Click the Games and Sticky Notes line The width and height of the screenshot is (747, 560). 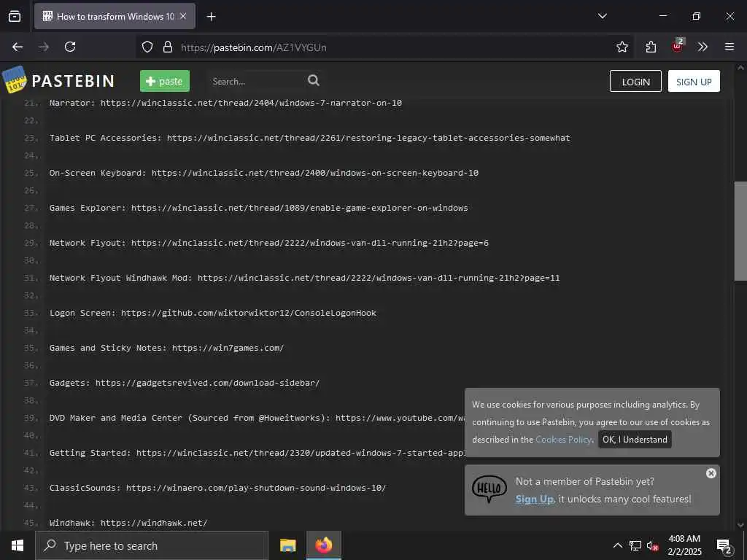pyautogui.click(x=167, y=348)
